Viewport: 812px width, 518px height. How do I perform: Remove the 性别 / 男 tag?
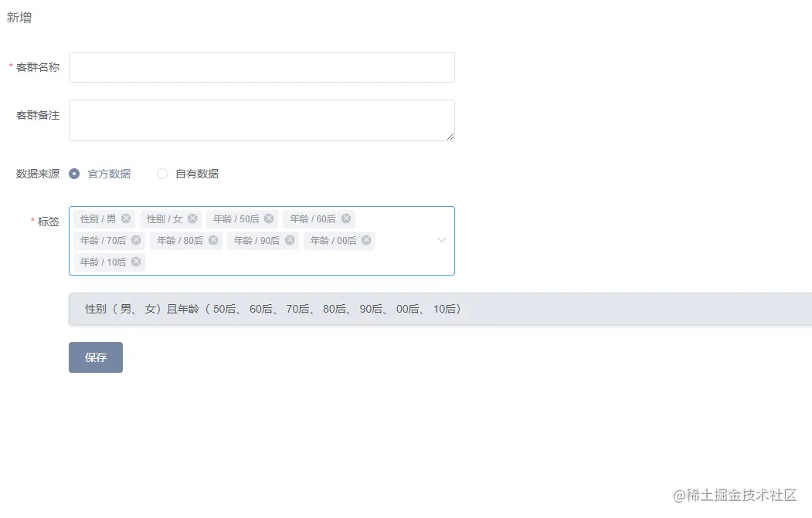(x=126, y=218)
